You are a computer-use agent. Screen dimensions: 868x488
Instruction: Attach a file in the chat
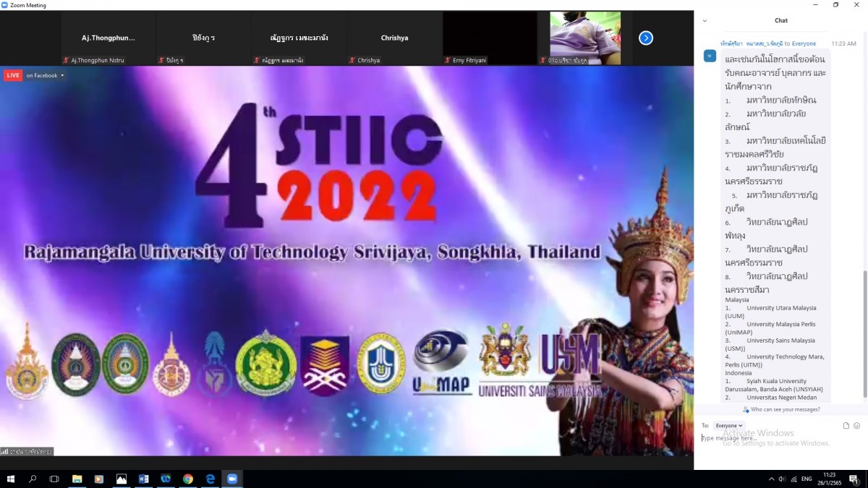pyautogui.click(x=846, y=426)
